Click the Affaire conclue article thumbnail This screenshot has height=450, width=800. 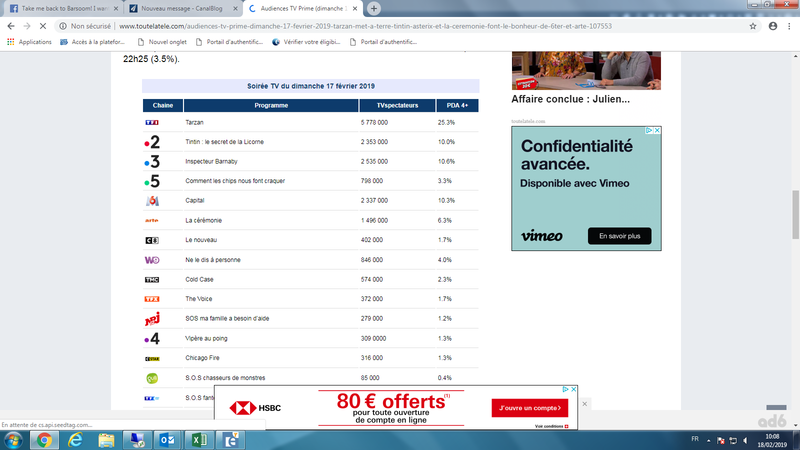tap(586, 70)
